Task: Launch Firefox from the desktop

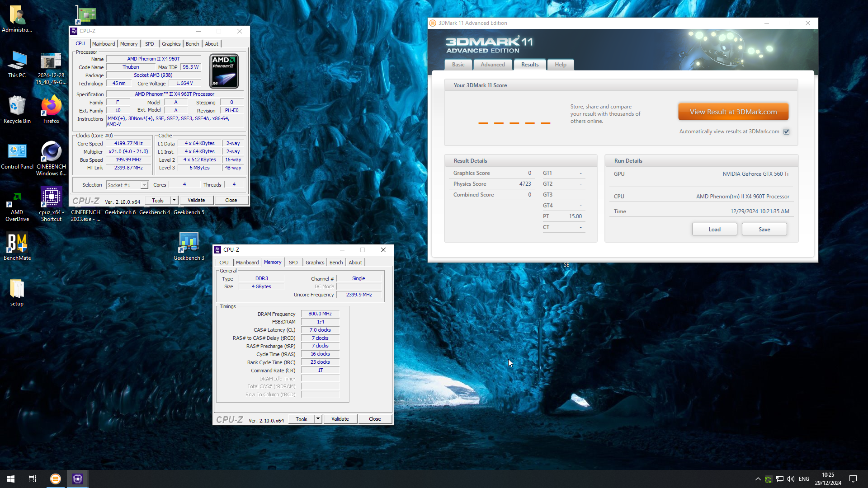Action: tap(51, 110)
